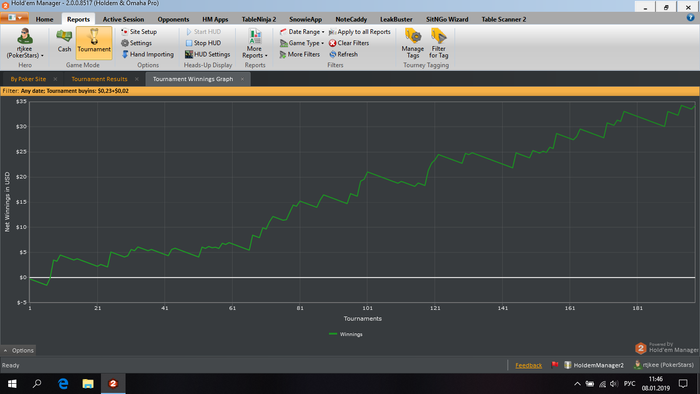
Task: Open the rtjkee (PokerStars) hero selector
Action: pos(25,43)
